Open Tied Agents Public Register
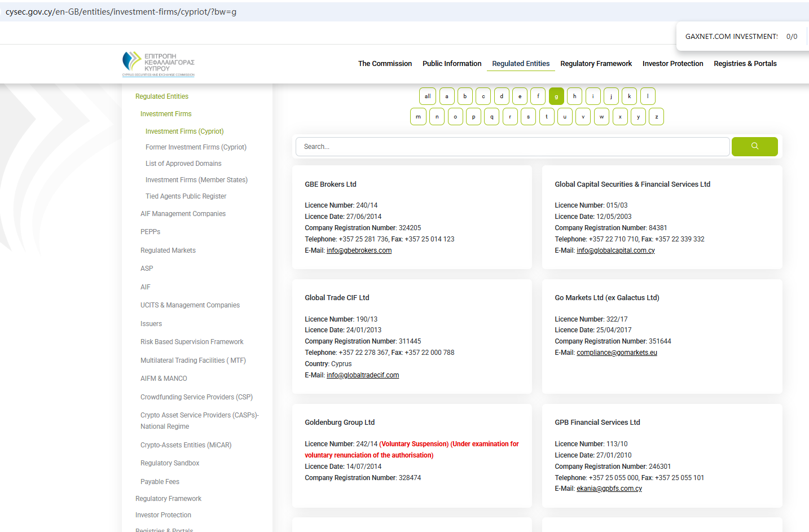809x532 pixels. [186, 196]
